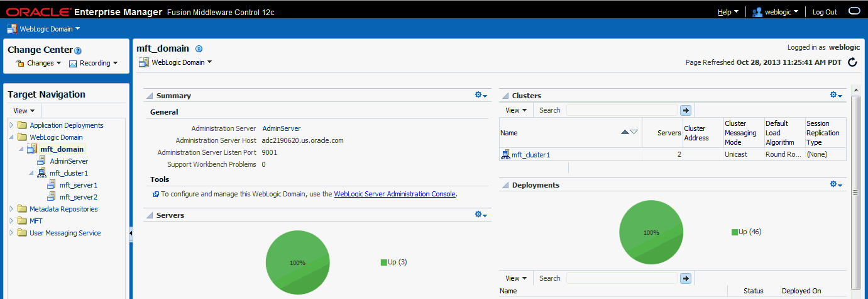Open the Recording menu
Viewport: 868px width, 299px height.
(x=99, y=63)
